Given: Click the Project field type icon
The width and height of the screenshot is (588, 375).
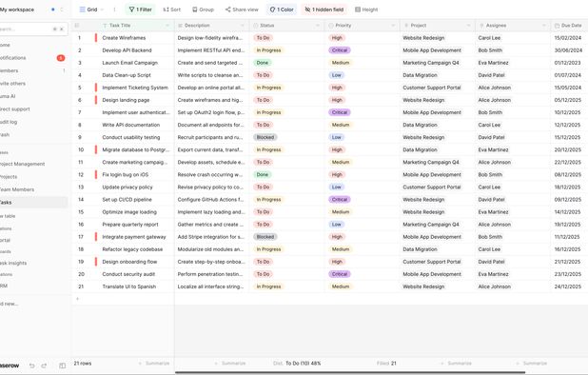Looking at the screenshot, I should click(406, 26).
